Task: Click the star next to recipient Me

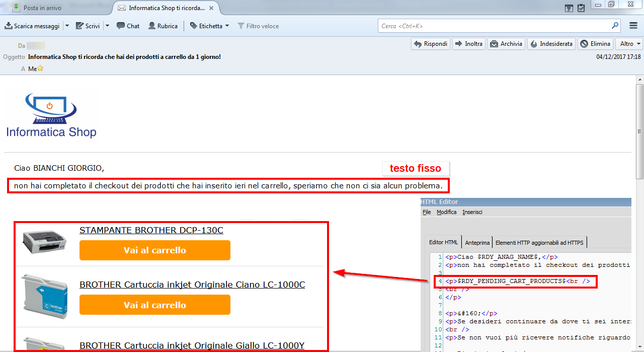Action: 40,68
